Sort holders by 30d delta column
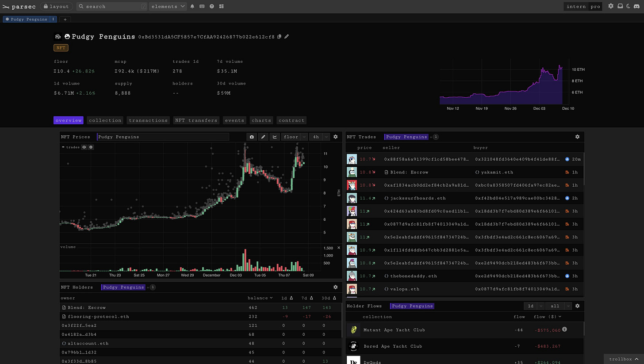 tap(330, 298)
